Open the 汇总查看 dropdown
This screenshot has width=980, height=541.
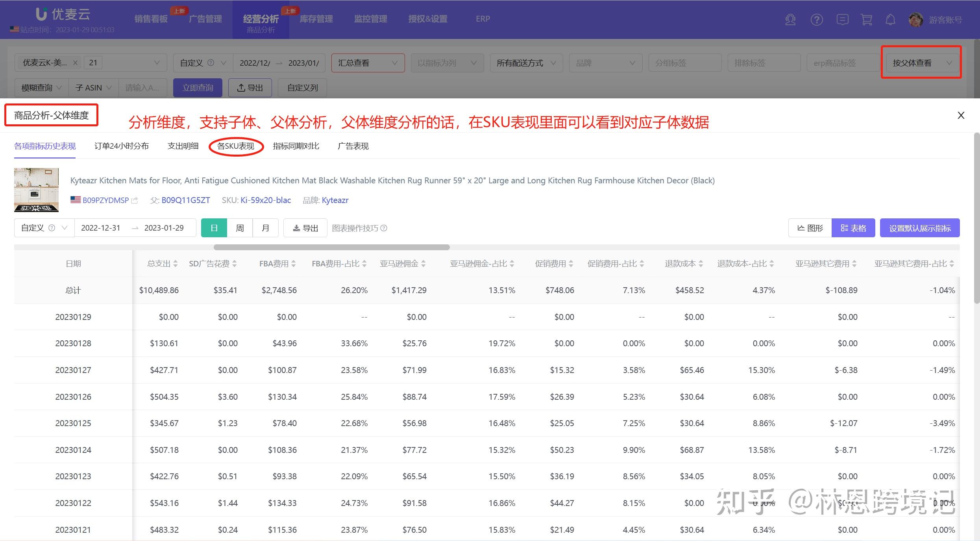pos(367,63)
